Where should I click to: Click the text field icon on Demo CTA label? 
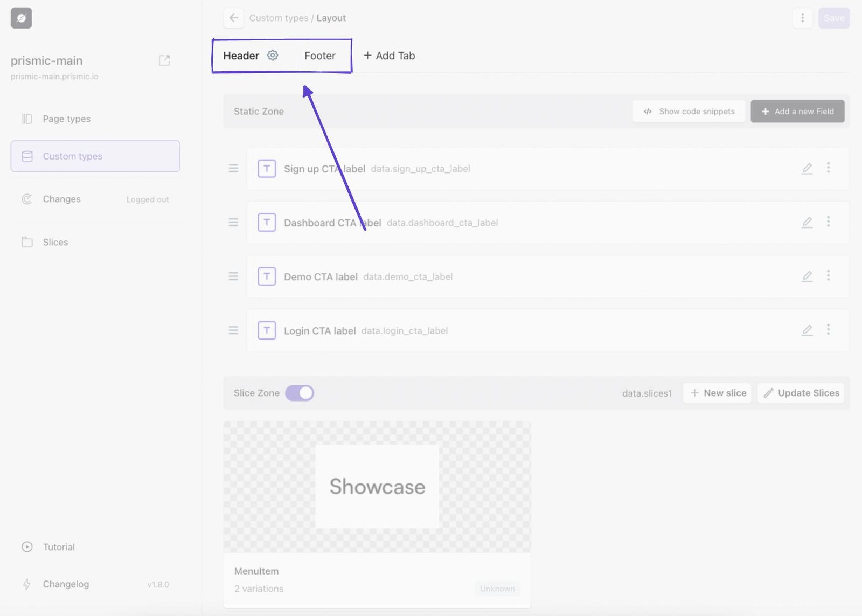(267, 276)
